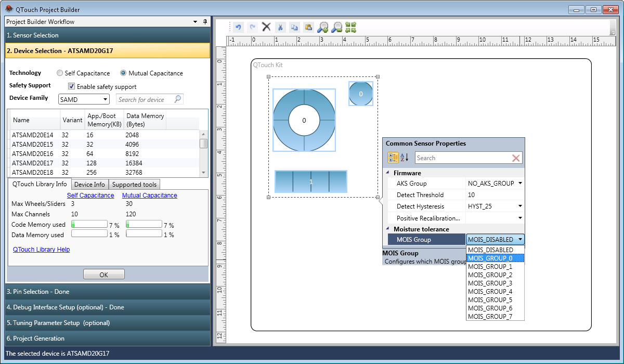Viewport: 624px width, 364px height.
Task: Pick MOIS_GROUP_2 from the list
Action: [x=495, y=275]
